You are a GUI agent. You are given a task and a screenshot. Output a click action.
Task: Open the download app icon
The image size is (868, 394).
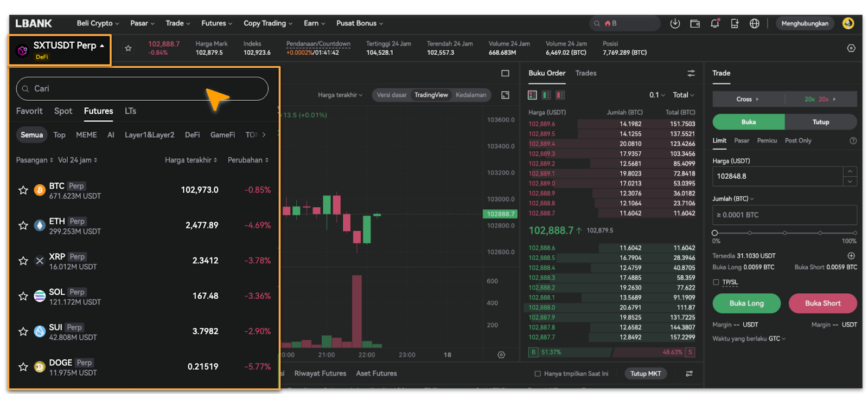[675, 23]
